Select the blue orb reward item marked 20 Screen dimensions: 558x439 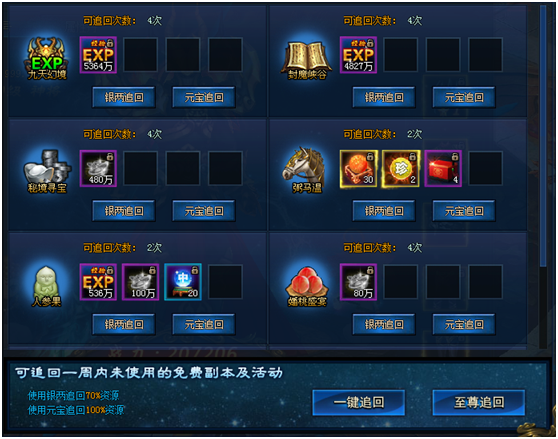point(183,282)
